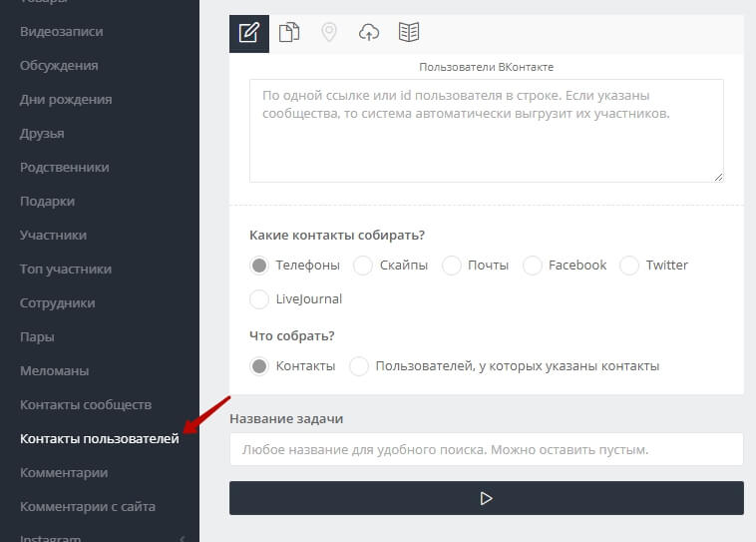Focus the Пользователи ВКонтакте text area
The image size is (756, 542).
point(486,131)
